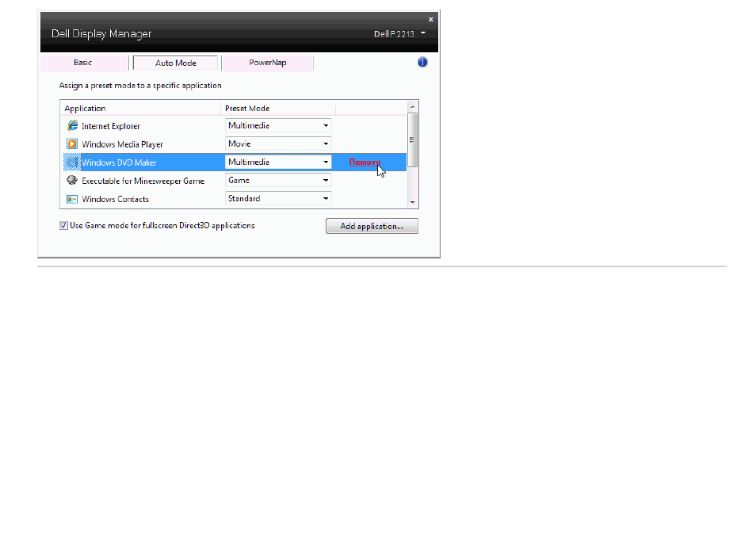Click the Minesweeper Game icon
The width and height of the screenshot is (756, 535).
tap(72, 180)
